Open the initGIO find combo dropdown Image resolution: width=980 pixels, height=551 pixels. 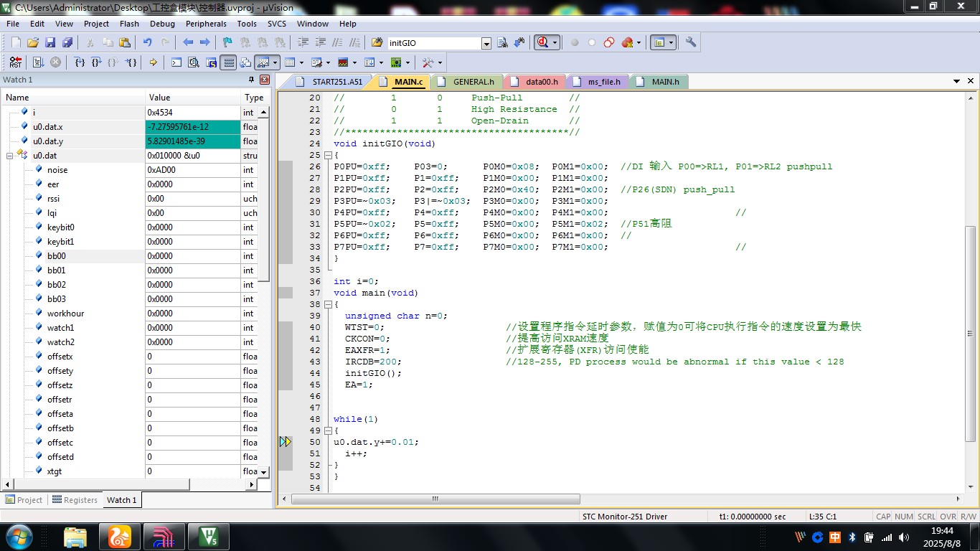click(486, 43)
